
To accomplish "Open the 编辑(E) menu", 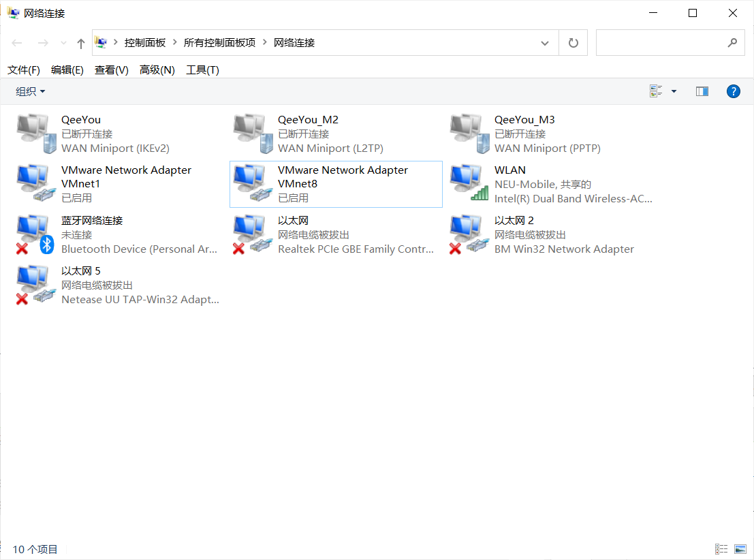I will tap(67, 70).
